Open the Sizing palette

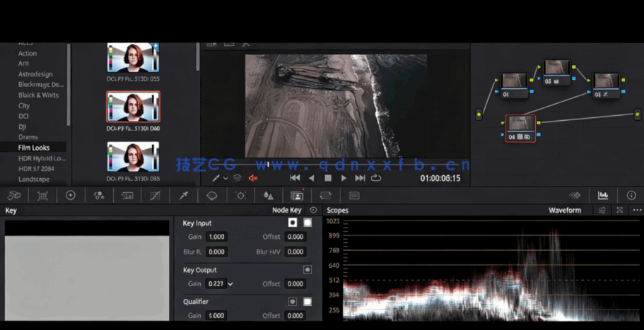325,196
